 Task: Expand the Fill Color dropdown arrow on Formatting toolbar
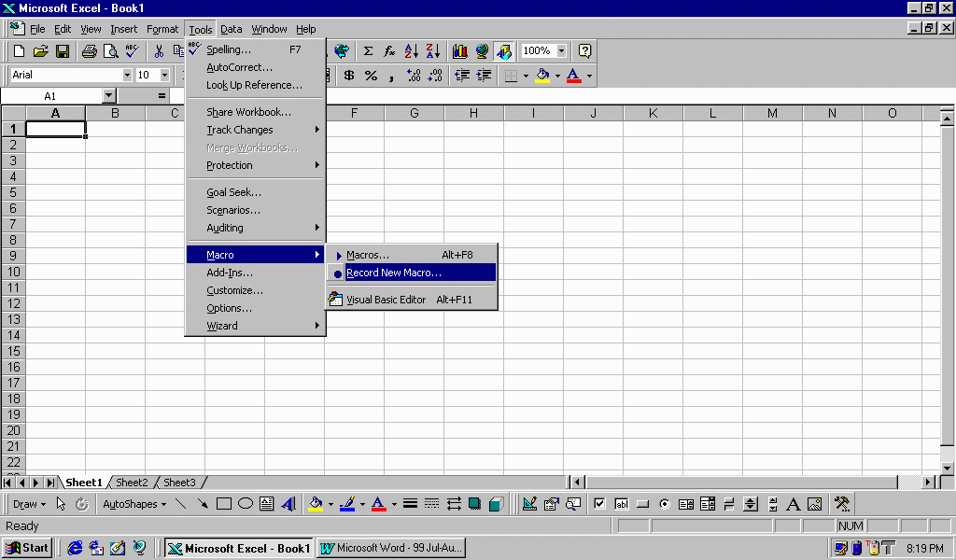[x=557, y=76]
